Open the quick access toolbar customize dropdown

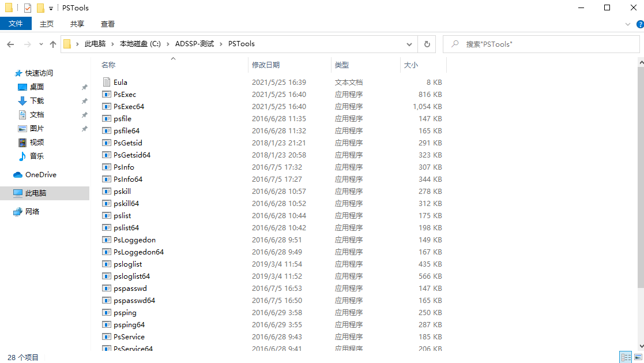click(x=51, y=8)
